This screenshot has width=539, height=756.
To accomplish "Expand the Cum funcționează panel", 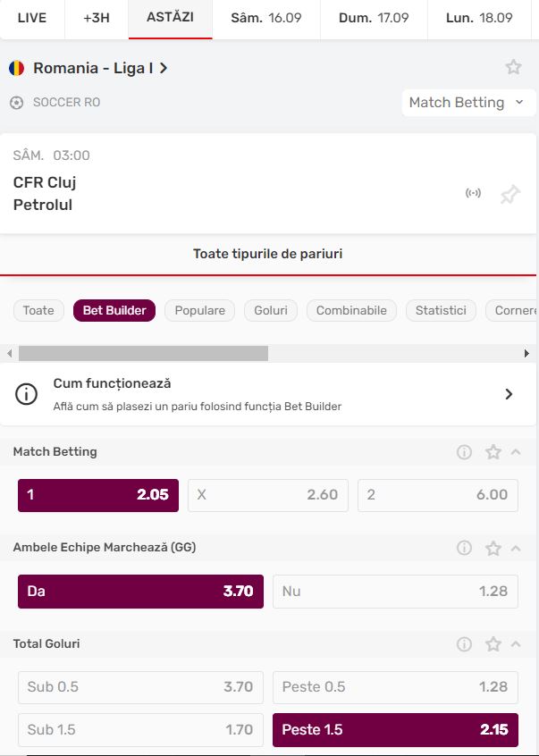I will (510, 392).
